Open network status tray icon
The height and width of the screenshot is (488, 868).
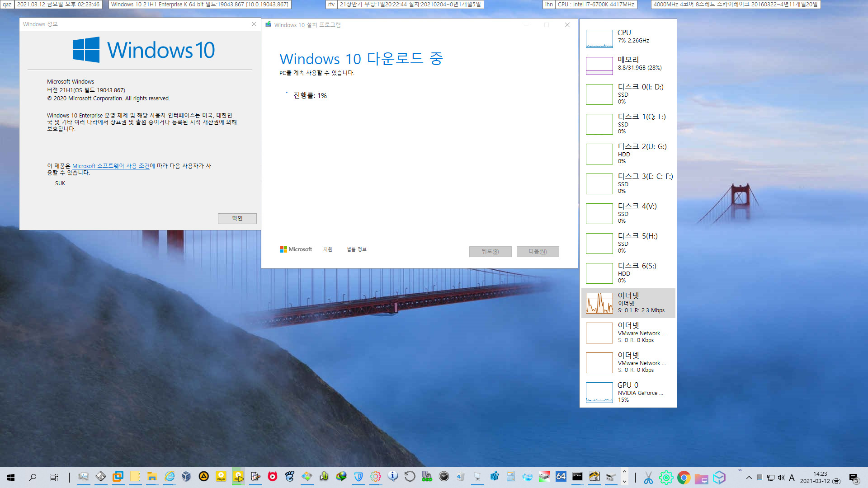[x=770, y=478]
